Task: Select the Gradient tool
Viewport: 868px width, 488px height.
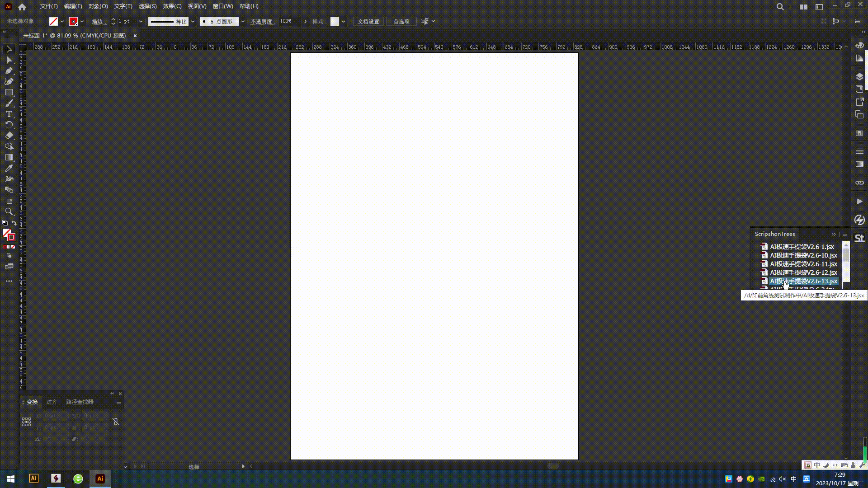Action: (9, 157)
